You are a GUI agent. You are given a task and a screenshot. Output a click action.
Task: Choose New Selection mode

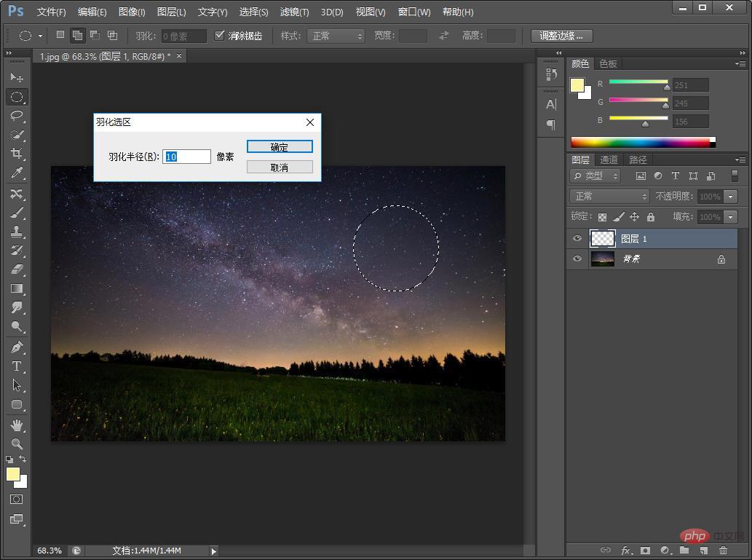60,34
